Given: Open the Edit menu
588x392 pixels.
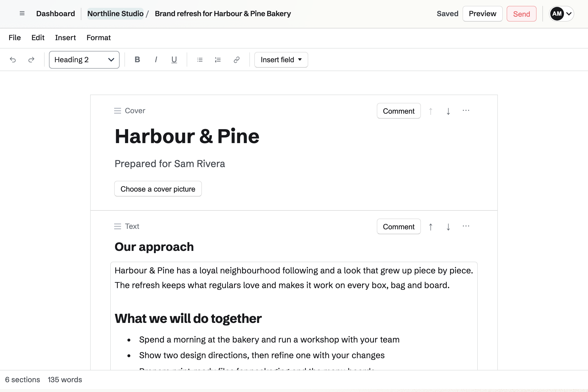Looking at the screenshot, I should (38, 38).
